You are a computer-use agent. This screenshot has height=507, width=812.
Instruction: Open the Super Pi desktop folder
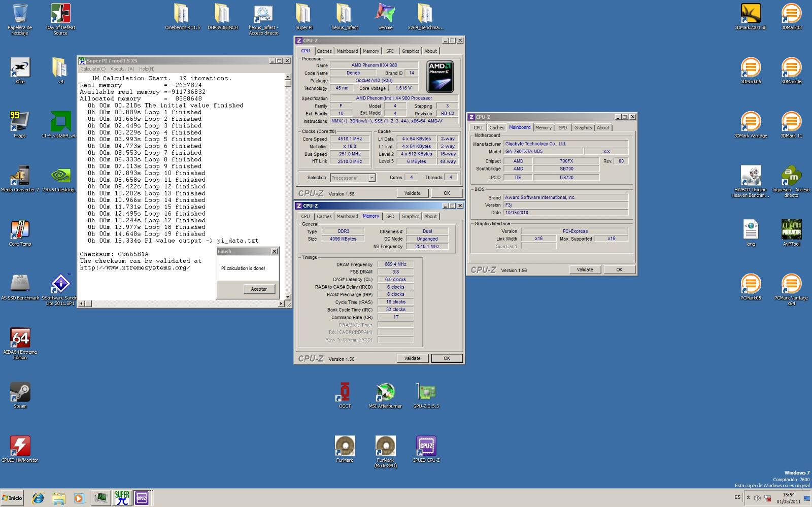point(303,17)
